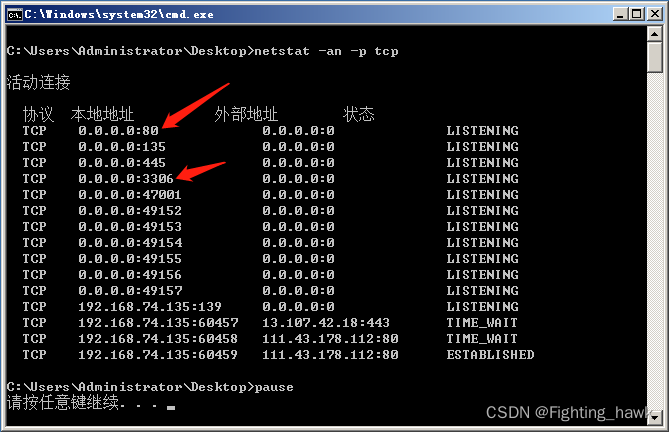This screenshot has width=669, height=432.
Task: Click local address 192.168.74.135:60458
Action: click(x=158, y=339)
